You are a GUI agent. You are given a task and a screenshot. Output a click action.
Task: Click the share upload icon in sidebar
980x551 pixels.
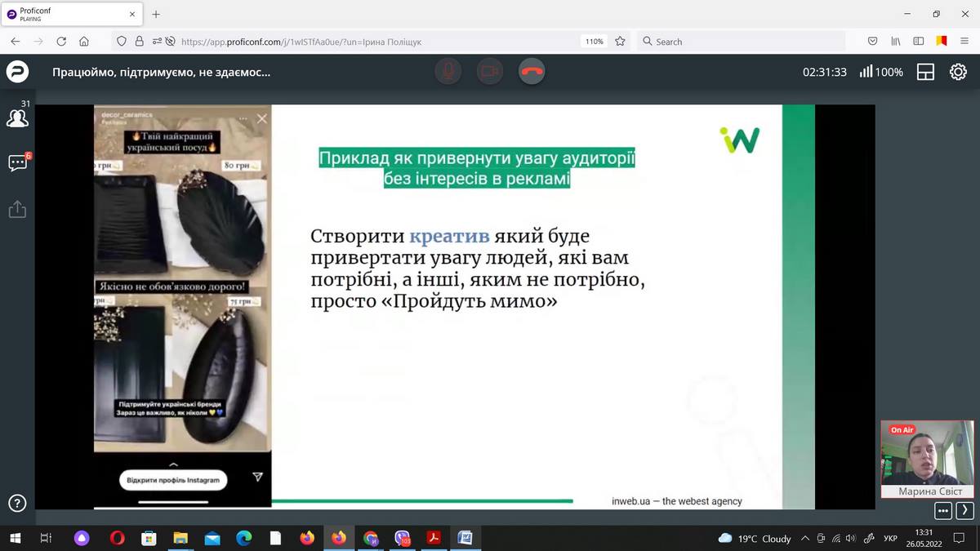17,210
